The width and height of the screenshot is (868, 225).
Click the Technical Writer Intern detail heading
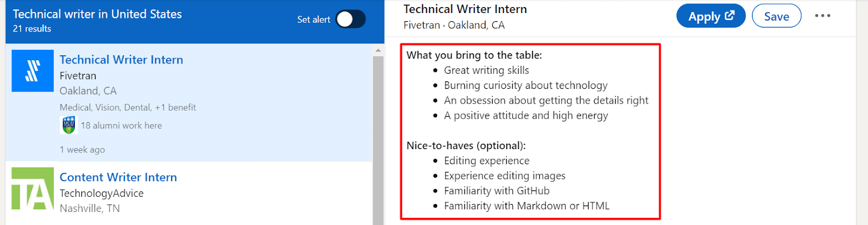pyautogui.click(x=465, y=9)
